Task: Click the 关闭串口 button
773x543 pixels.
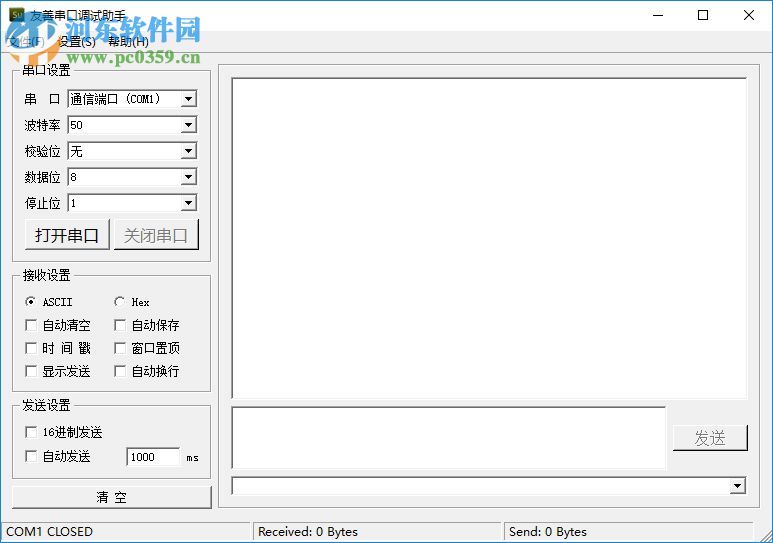Action: [x=156, y=235]
